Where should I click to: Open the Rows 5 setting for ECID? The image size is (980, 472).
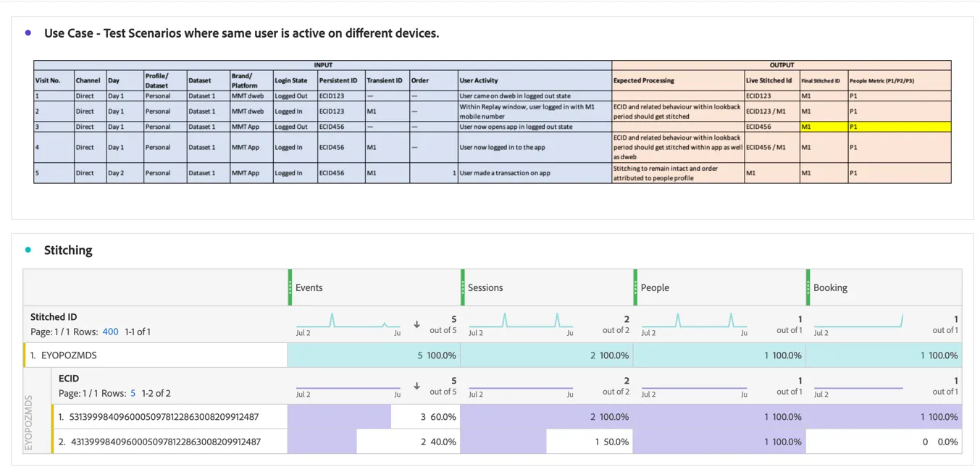[x=133, y=393]
